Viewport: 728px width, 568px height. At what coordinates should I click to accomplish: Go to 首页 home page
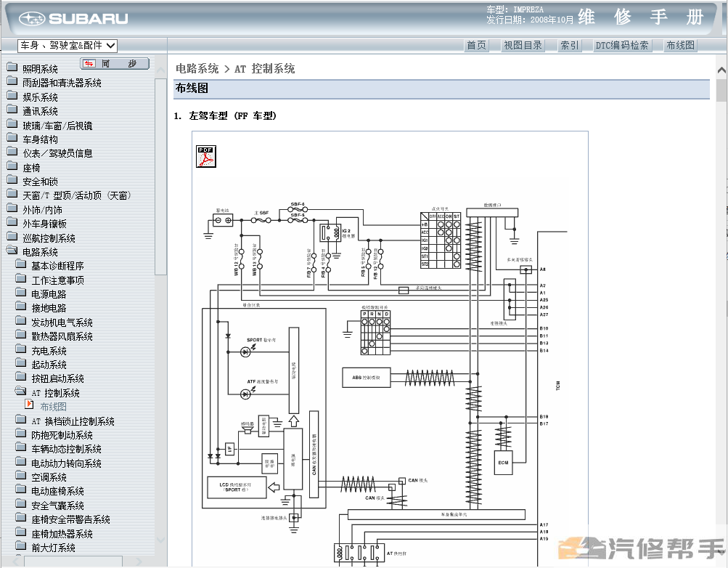[476, 46]
